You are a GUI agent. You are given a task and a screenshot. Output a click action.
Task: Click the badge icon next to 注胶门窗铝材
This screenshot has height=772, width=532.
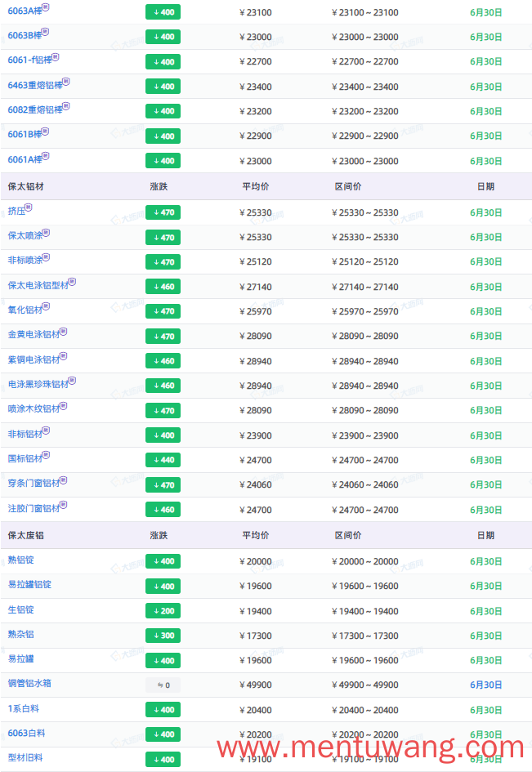63,505
